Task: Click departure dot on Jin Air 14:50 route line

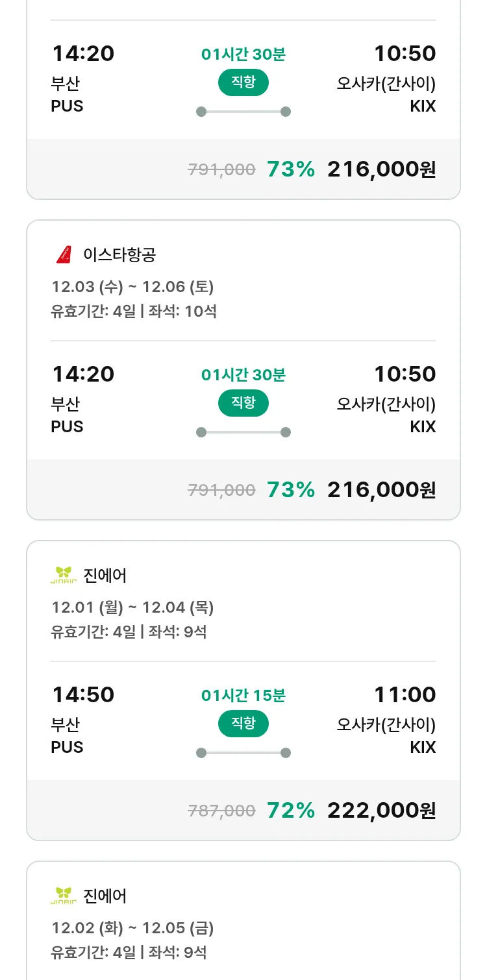Action: pos(201,753)
